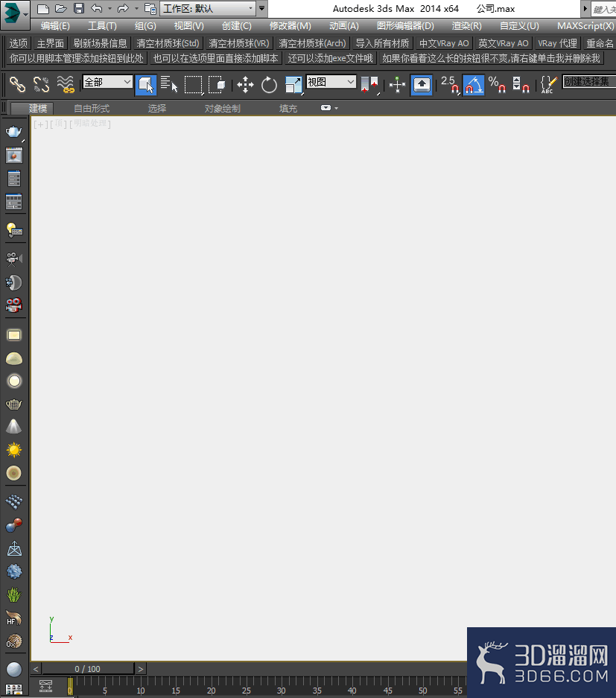
Task: Step time slider to the next frame
Action: click(140, 669)
